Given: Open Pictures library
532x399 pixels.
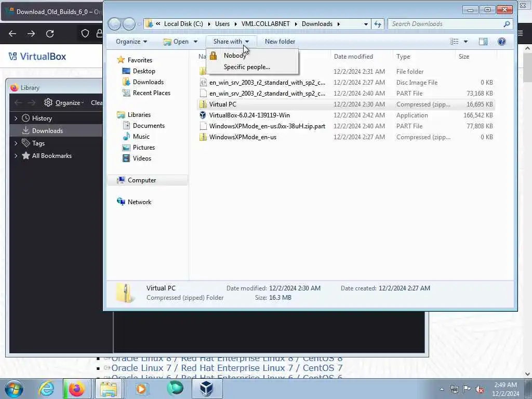Looking at the screenshot, I should [x=143, y=147].
